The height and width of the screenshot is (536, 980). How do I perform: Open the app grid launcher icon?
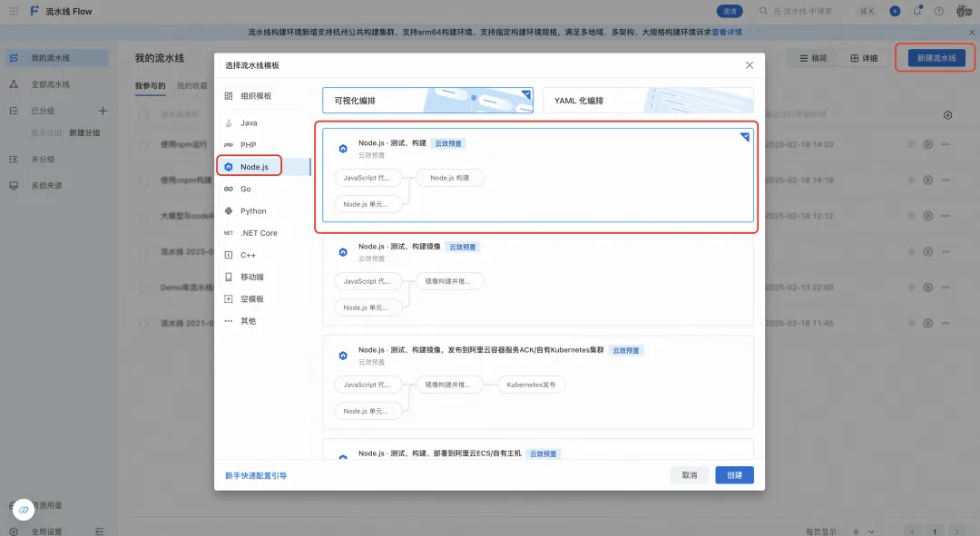coord(14,11)
